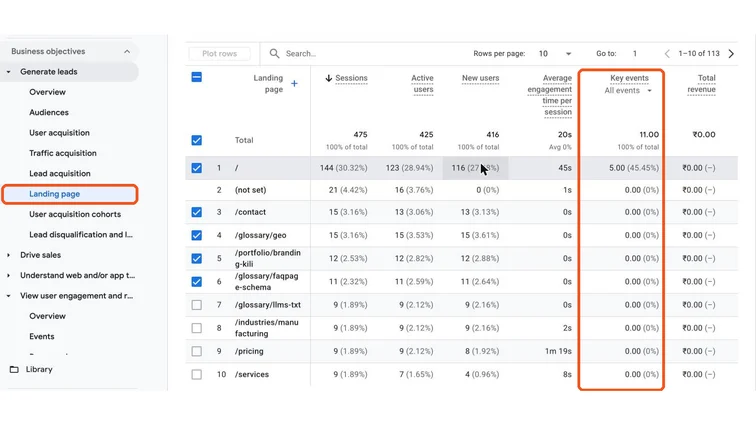Collapse the Generate leads tree arrow
Image resolution: width=756 pixels, height=426 pixels.
click(x=9, y=72)
